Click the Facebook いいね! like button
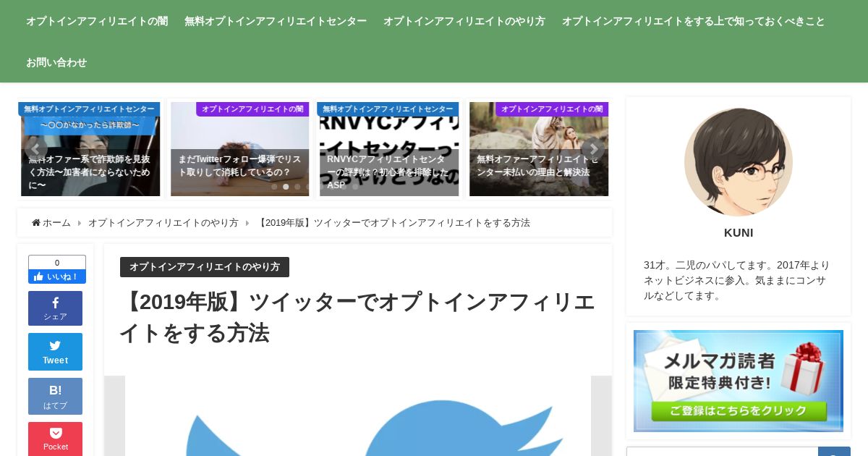 tap(57, 276)
